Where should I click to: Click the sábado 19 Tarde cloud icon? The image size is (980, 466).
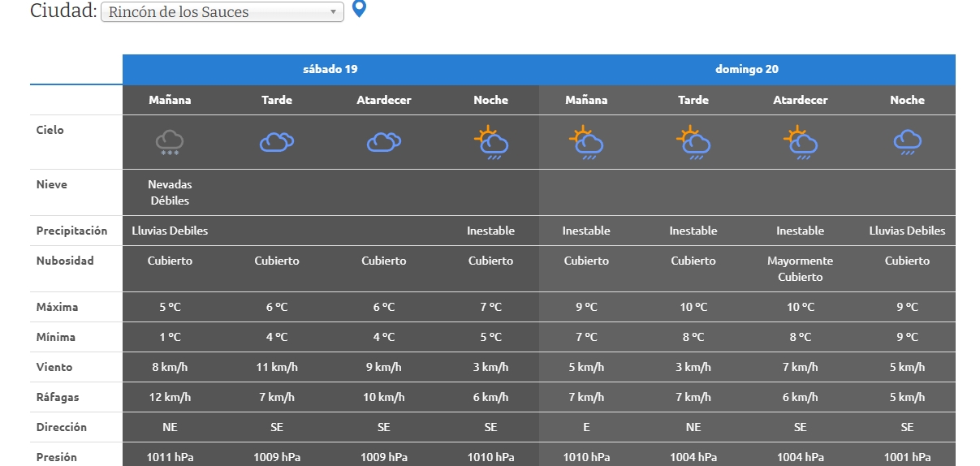[x=277, y=142]
